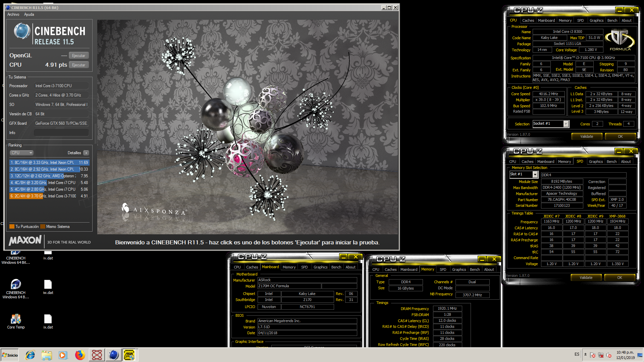Click the ASRock OC Formula logo

click(620, 39)
